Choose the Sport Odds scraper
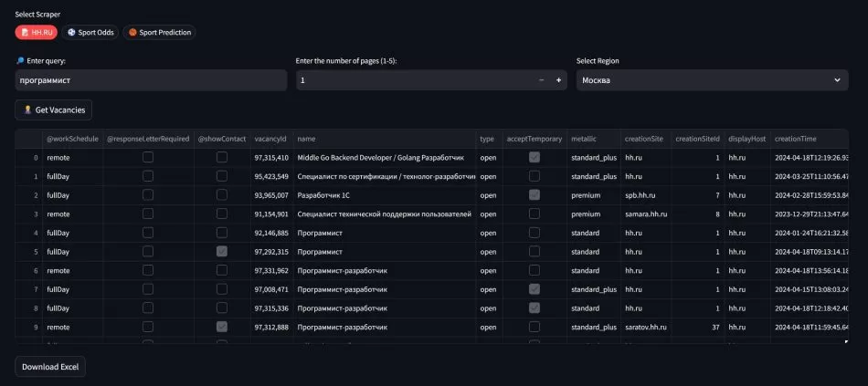Image resolution: width=868 pixels, height=386 pixels. (90, 32)
